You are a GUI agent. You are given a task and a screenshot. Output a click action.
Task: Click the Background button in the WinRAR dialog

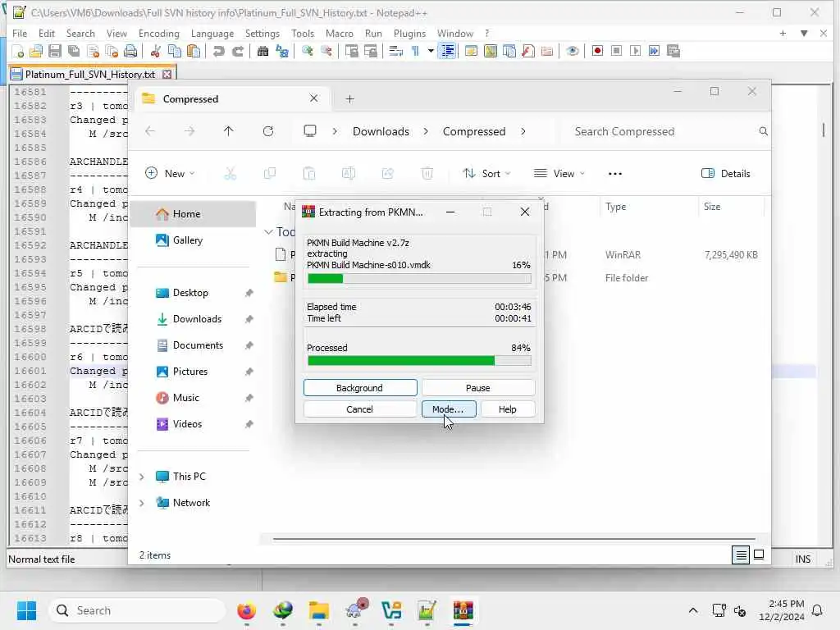[360, 388]
